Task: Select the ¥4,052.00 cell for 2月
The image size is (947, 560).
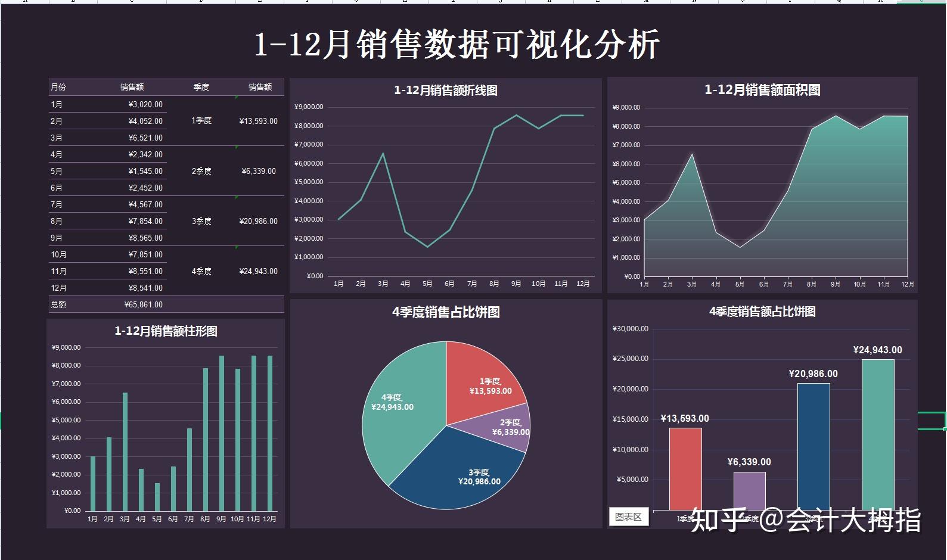Action: [145, 121]
